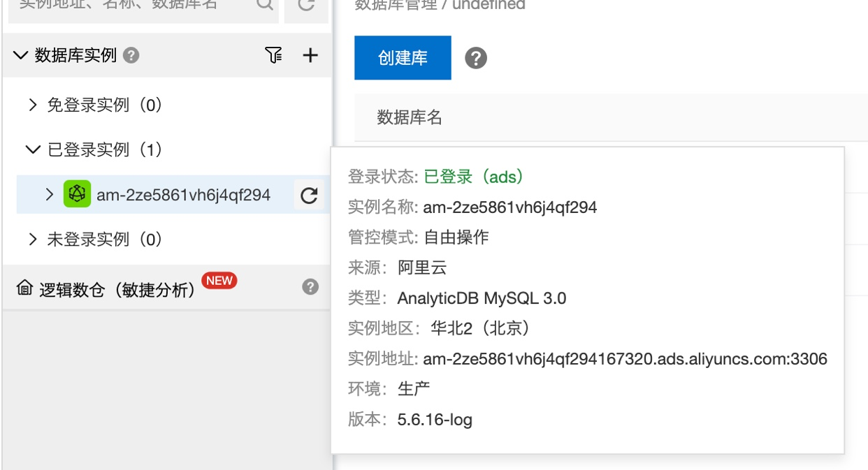Image resolution: width=868 pixels, height=470 pixels.
Task: Select instance am-2ze5861vh6j4qf294 in tree
Action: (x=184, y=195)
